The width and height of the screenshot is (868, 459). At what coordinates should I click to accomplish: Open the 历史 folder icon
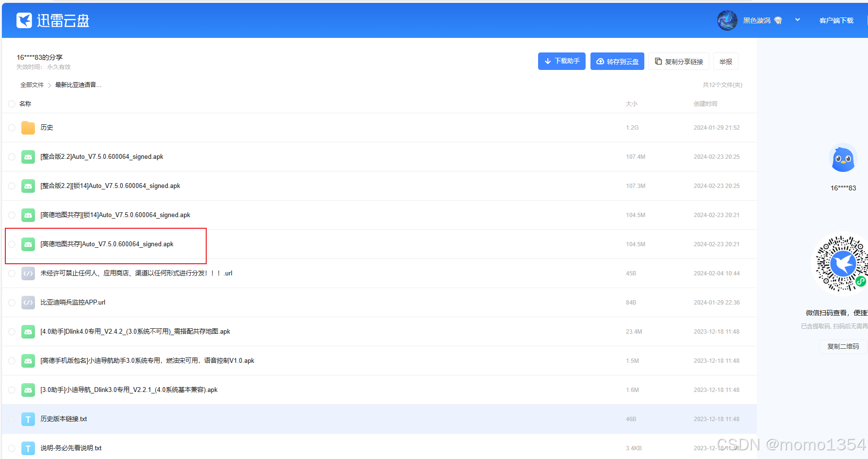pyautogui.click(x=28, y=128)
